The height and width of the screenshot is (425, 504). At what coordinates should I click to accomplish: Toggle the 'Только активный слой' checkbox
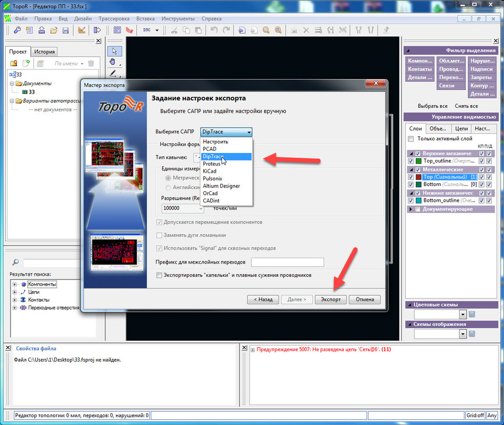point(411,139)
